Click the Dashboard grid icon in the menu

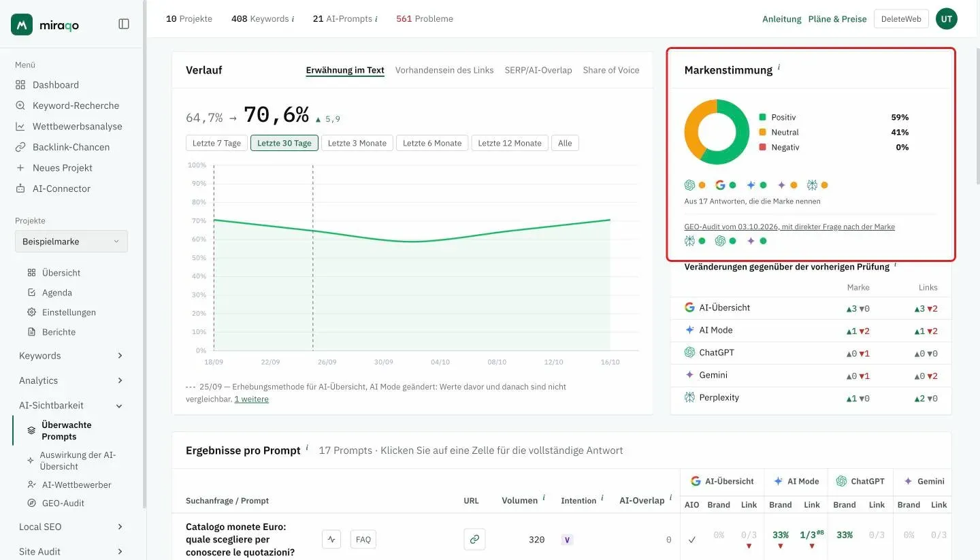[x=20, y=85]
